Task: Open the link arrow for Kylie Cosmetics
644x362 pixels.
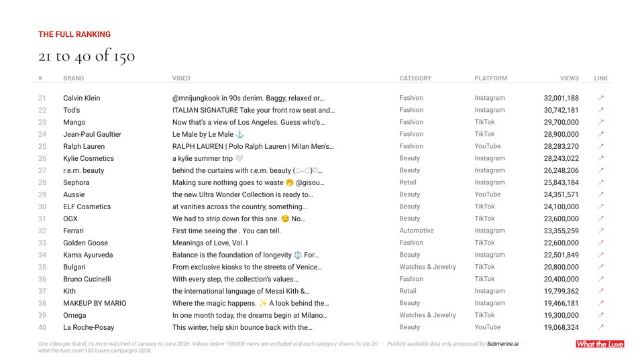Action: point(601,158)
